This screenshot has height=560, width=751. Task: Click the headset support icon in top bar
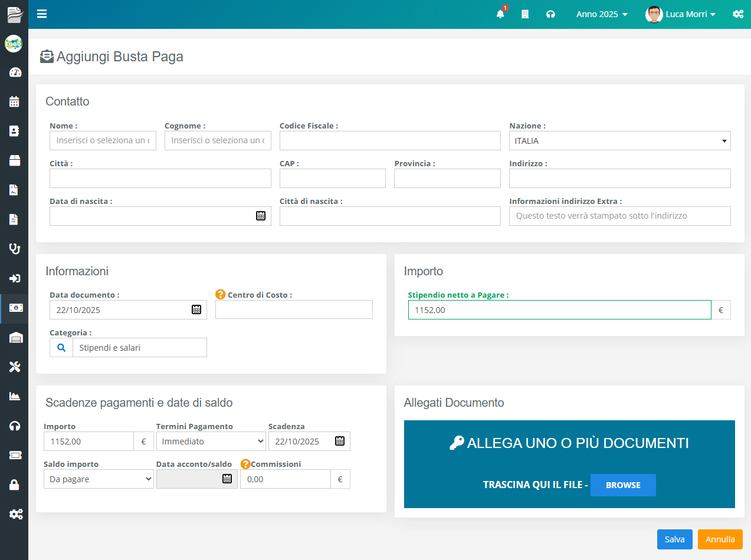coord(550,14)
